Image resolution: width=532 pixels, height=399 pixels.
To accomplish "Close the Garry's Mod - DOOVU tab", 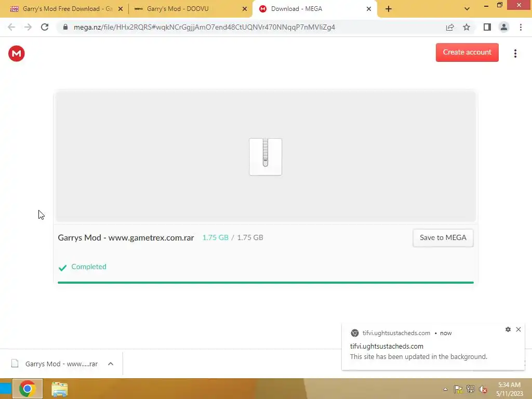I will (245, 9).
